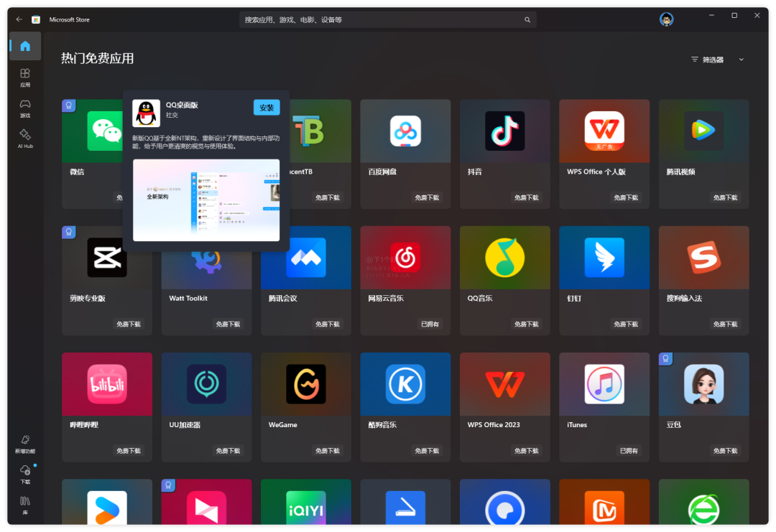Click the QQ桌面版 title in popup
Image resolution: width=776 pixels, height=532 pixels.
(182, 105)
